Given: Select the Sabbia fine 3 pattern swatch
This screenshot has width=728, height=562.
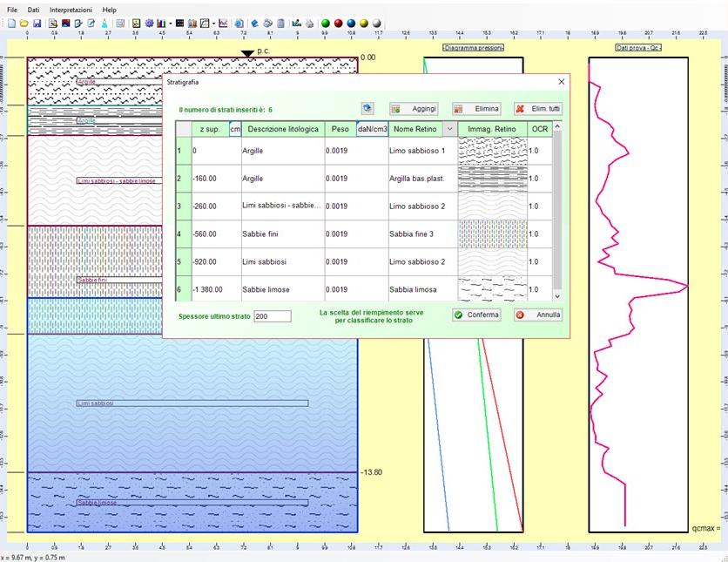Looking at the screenshot, I should tap(492, 234).
